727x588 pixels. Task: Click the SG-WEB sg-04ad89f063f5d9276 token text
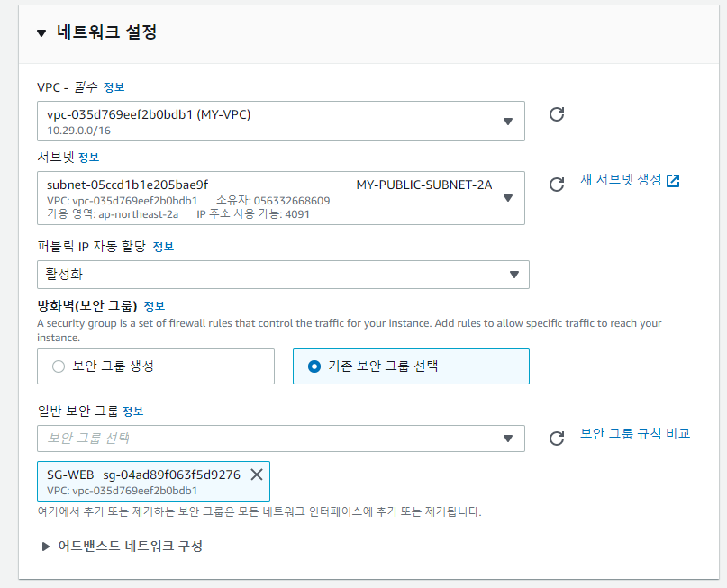coord(143,475)
